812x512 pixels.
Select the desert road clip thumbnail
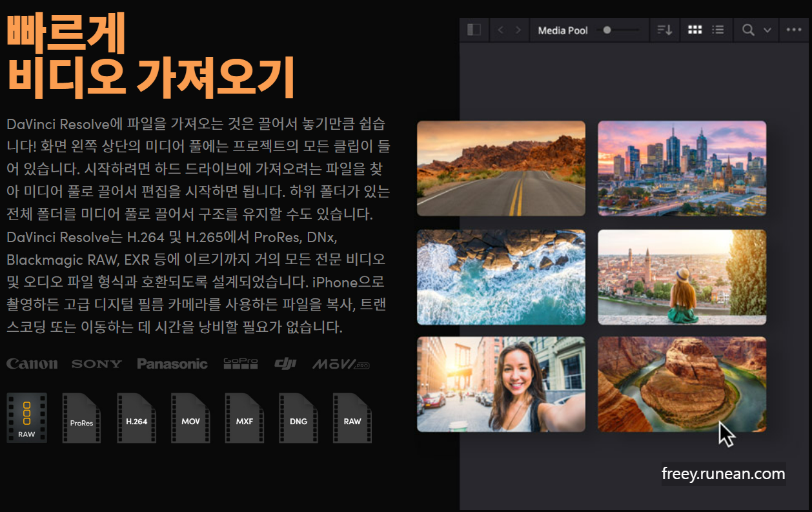click(x=501, y=168)
